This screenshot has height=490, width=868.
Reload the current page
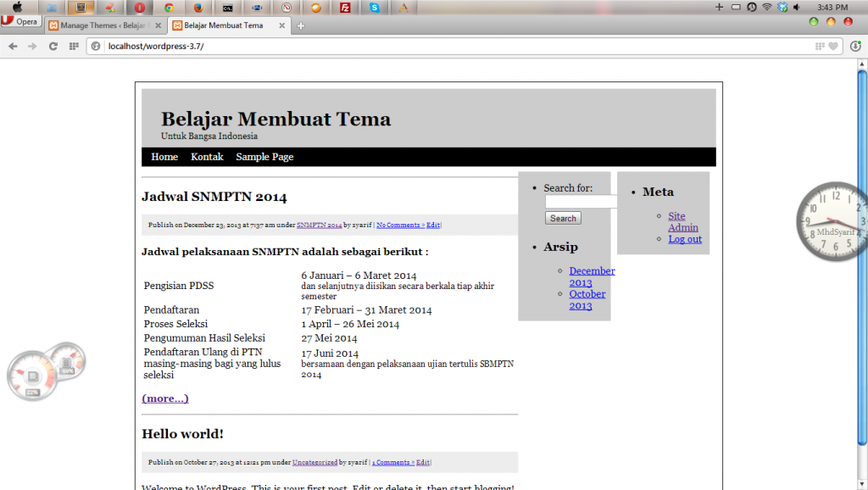point(52,45)
